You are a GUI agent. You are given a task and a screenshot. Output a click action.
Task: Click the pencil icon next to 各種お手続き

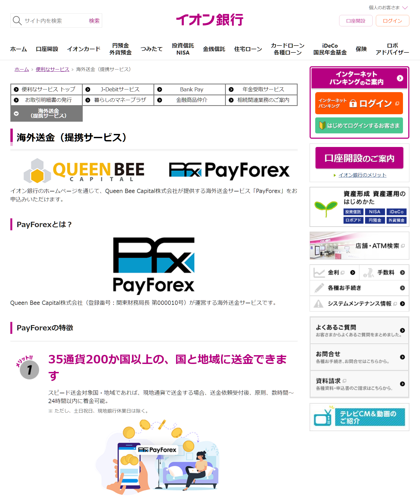click(319, 288)
